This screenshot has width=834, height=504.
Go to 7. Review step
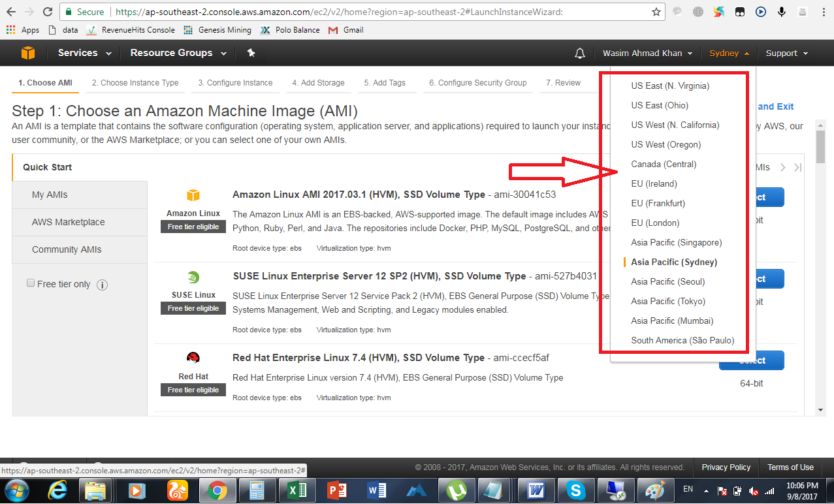pos(563,83)
